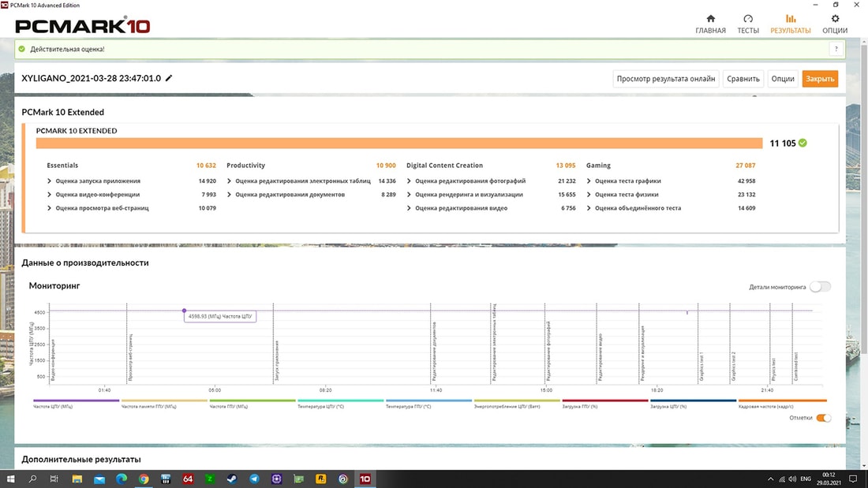Launch Google Chrome from the taskbar
The image size is (868, 488).
[144, 479]
